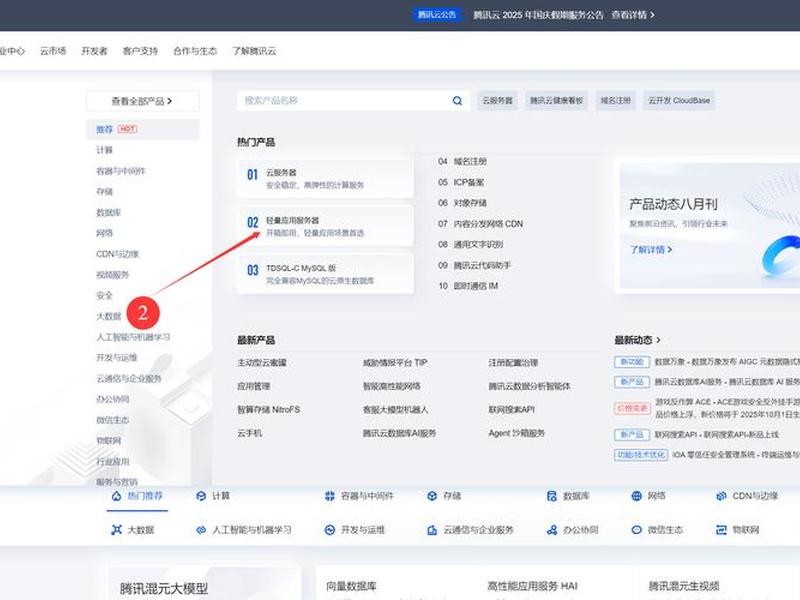Screen dimensions: 800x600
Task: Click the search magnifier icon
Action: coord(457,101)
